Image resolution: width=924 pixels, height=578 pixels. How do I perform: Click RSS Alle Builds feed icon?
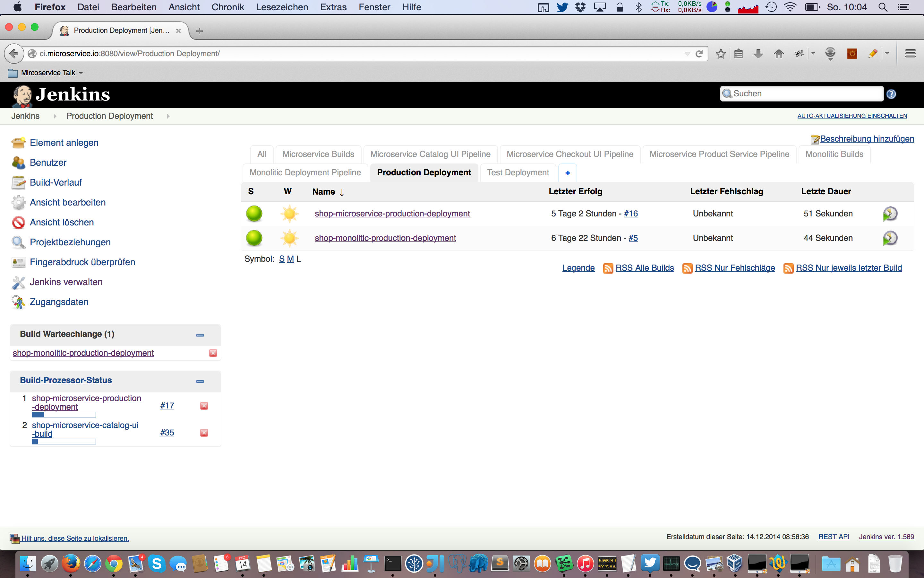(x=608, y=268)
